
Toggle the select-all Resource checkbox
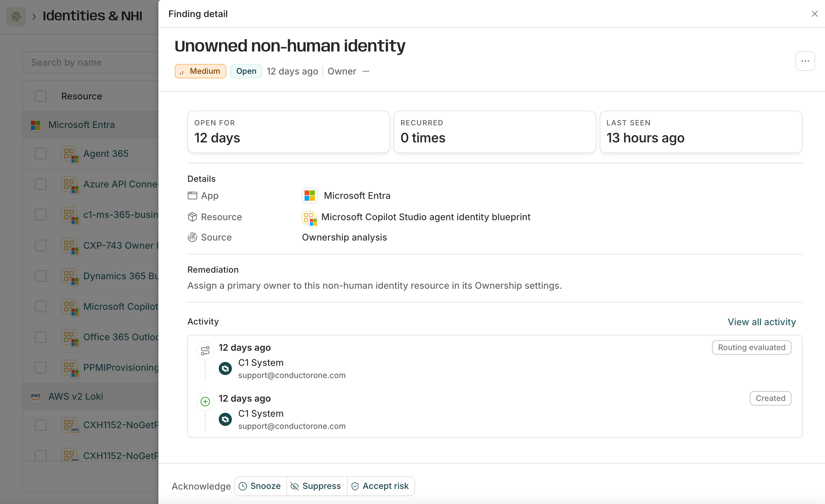(x=41, y=96)
